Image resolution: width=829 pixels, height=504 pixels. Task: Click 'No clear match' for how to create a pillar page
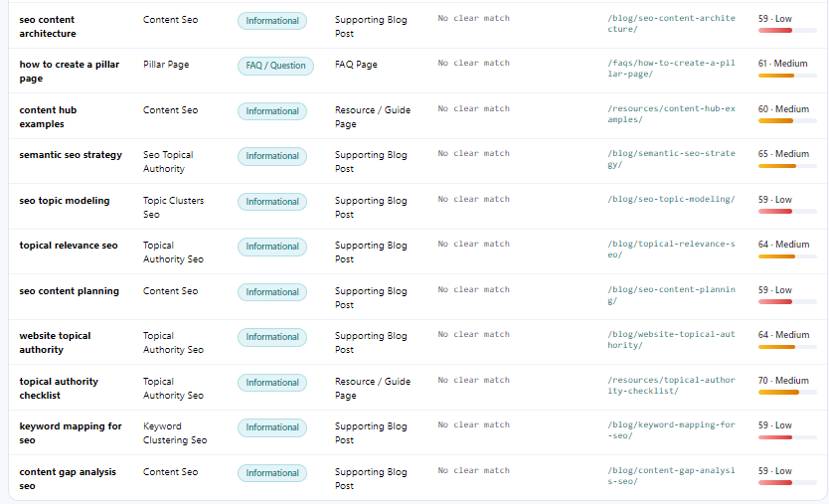[474, 63]
